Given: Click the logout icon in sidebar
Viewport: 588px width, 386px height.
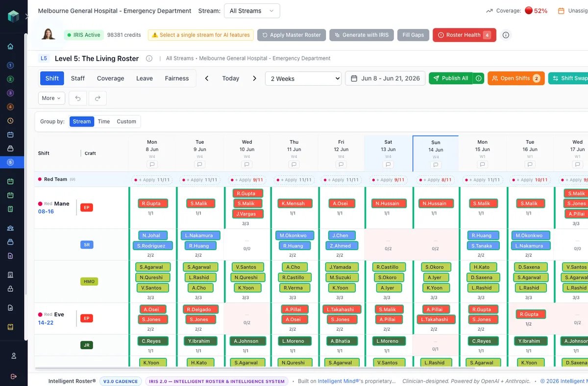Looking at the screenshot, I should 14,376.
